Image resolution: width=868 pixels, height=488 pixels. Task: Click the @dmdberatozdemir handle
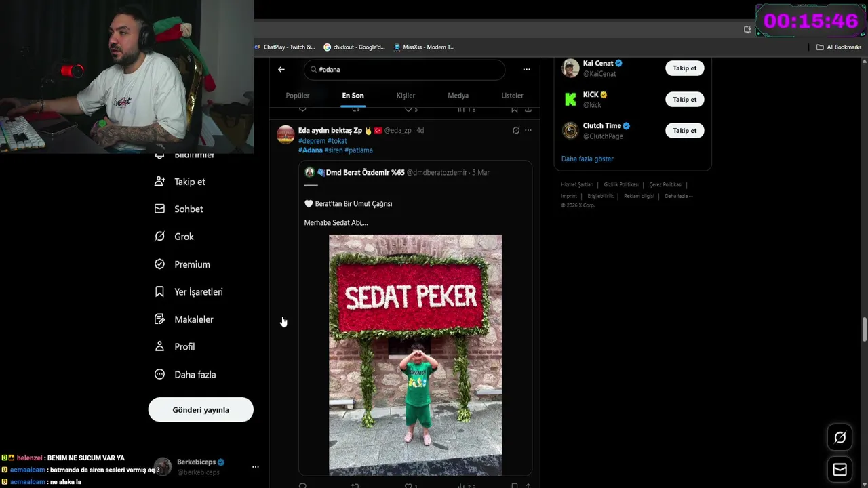[x=437, y=173]
